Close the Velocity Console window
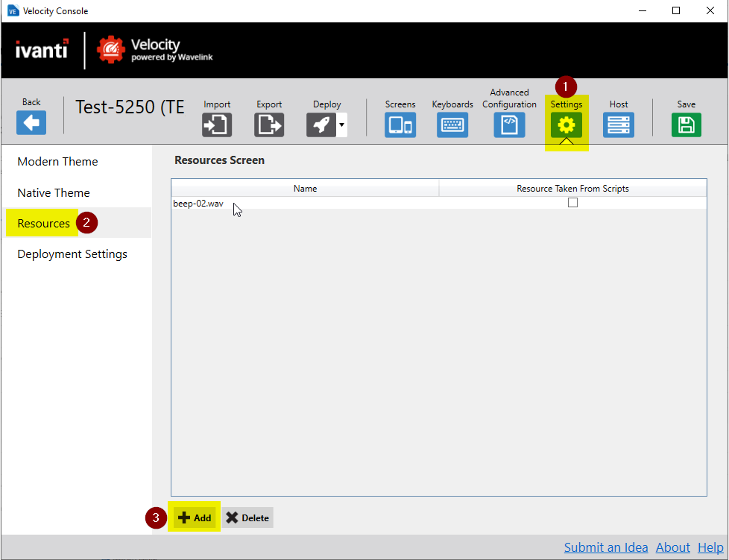The width and height of the screenshot is (729, 560). (710, 10)
